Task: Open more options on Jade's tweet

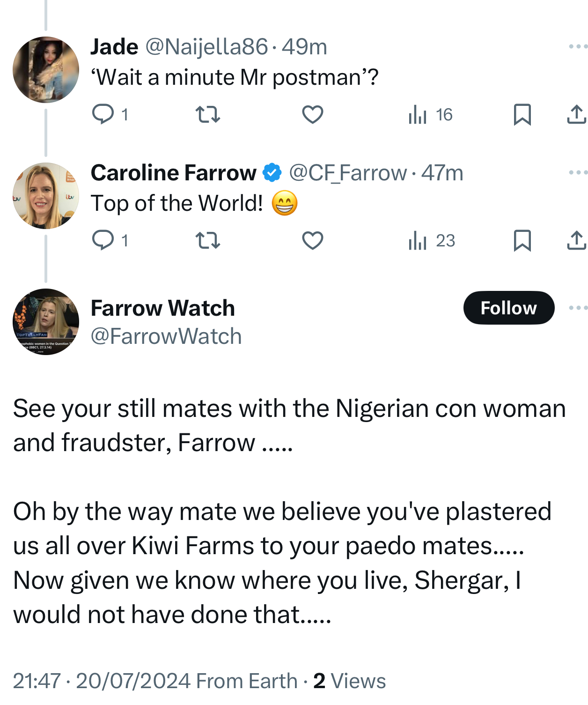Action: tap(578, 46)
